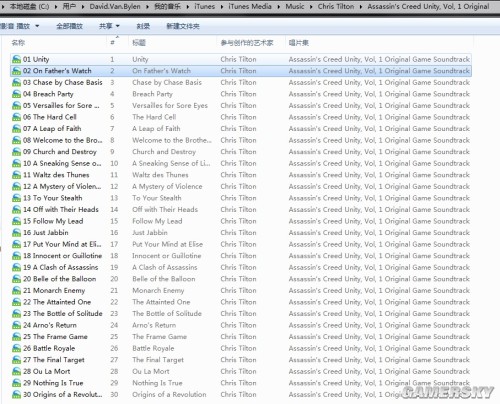Screen dimensions: 500x404
Task: Select the 24 Arno's Return track row
Action: pyautogui.click(x=241, y=325)
